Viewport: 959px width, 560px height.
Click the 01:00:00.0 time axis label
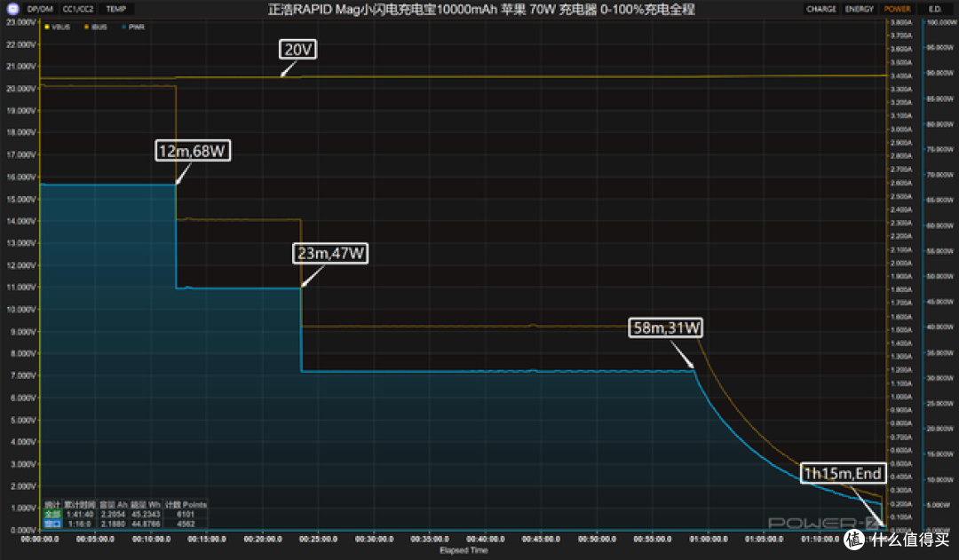pos(709,540)
